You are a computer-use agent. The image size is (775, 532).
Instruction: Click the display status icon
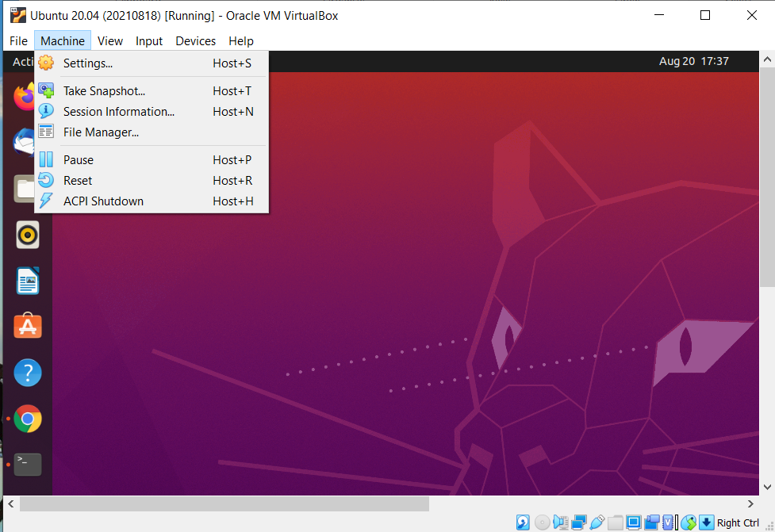(x=633, y=522)
